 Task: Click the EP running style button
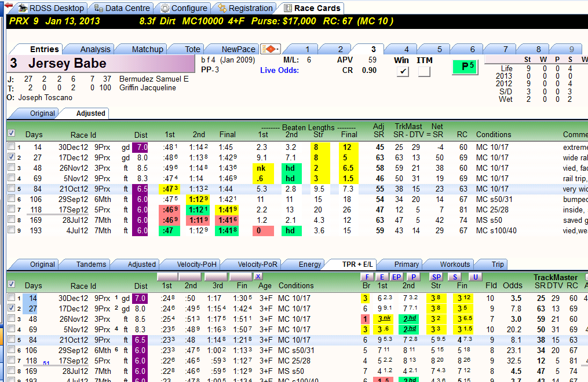396,277
